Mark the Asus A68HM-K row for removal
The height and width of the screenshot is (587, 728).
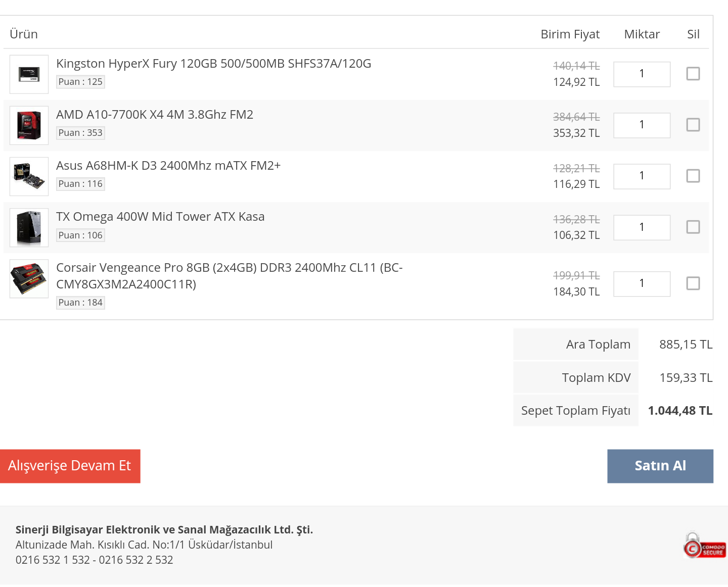click(693, 176)
